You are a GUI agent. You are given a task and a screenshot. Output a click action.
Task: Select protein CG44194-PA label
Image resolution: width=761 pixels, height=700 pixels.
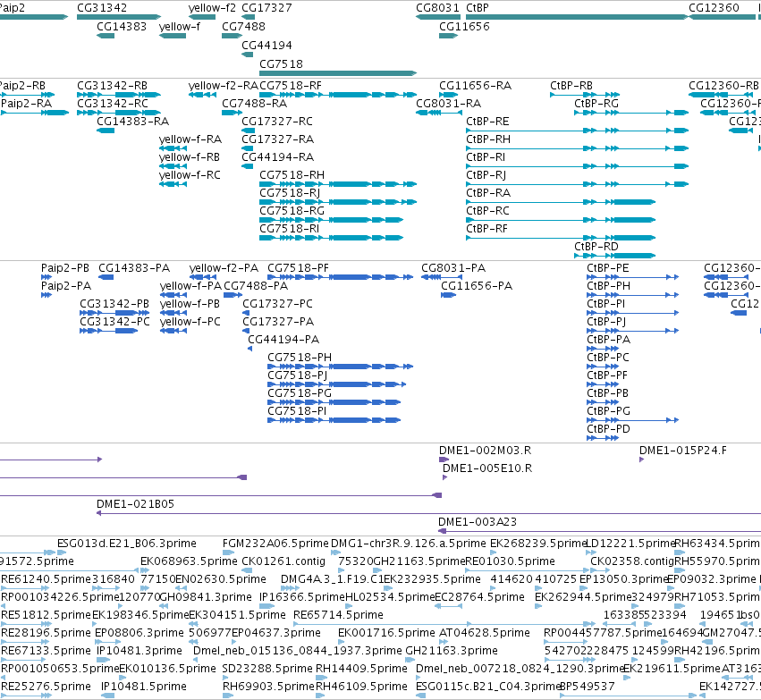pos(283,340)
